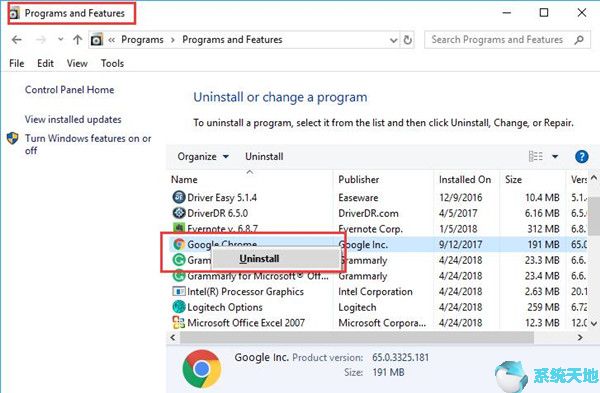Refresh the Programs and Features list
This screenshot has width=600, height=393.
(x=408, y=40)
